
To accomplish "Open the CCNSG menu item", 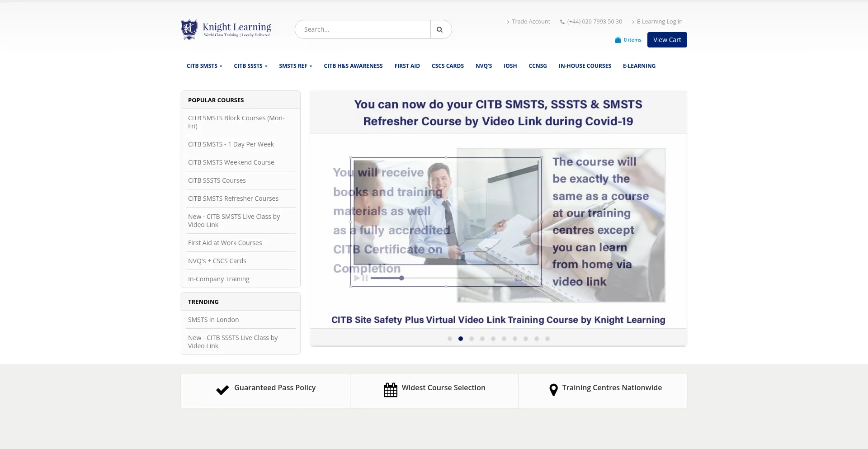I will tap(538, 66).
